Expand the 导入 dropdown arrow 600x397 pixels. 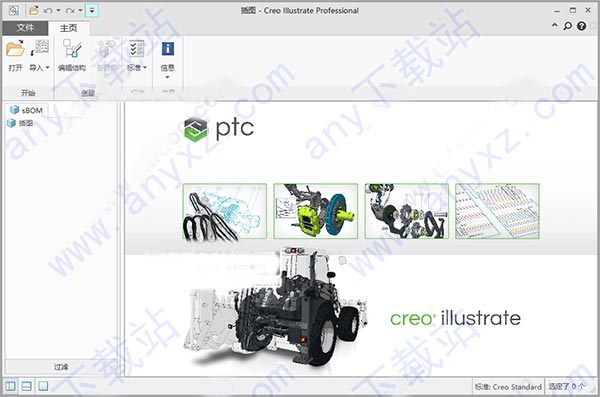[x=47, y=67]
